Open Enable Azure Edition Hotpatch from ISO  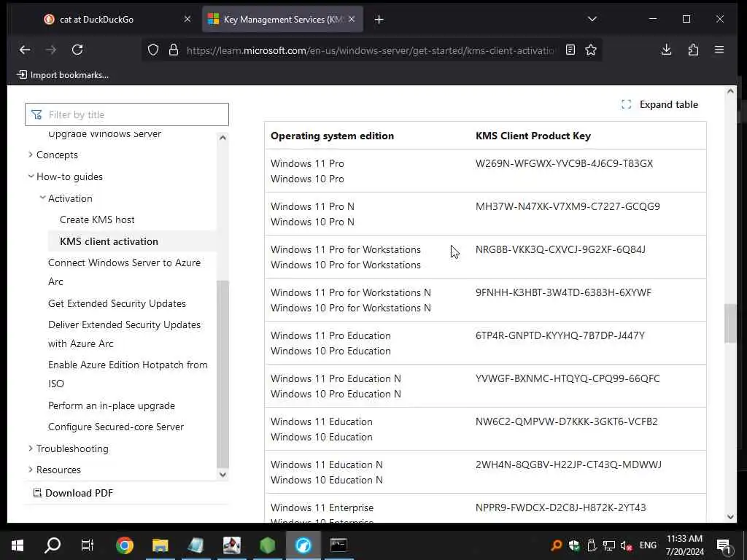128,374
